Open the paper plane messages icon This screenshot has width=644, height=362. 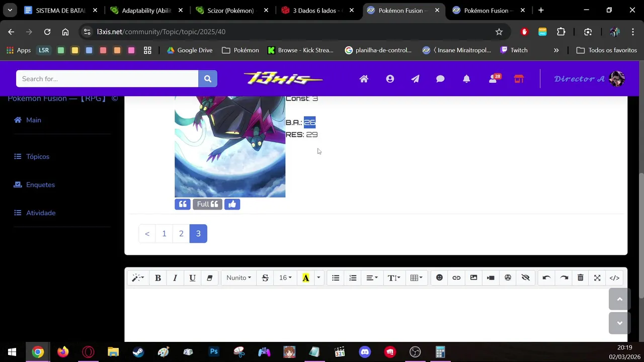click(415, 79)
